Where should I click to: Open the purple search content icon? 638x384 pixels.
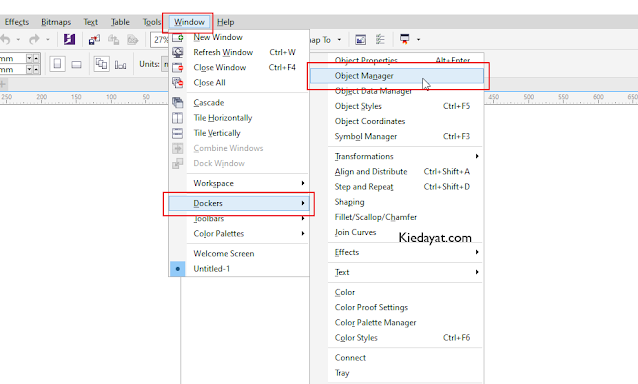(x=69, y=39)
